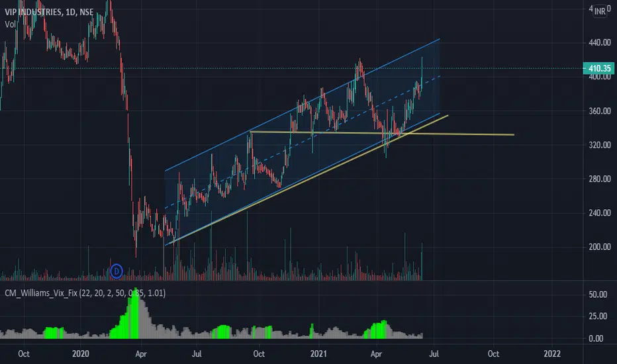
Task: Click the 240.00 price axis label
Action: [x=600, y=213]
